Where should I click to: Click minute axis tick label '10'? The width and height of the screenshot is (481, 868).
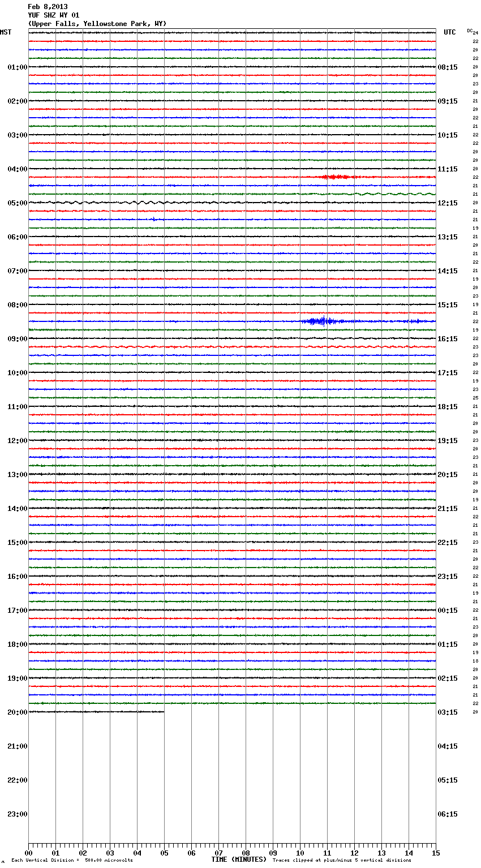click(x=300, y=853)
